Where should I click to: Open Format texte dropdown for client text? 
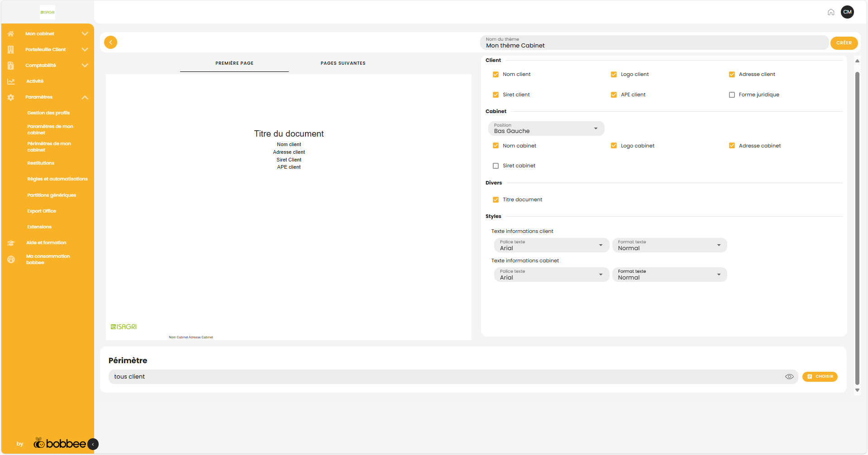[670, 245]
